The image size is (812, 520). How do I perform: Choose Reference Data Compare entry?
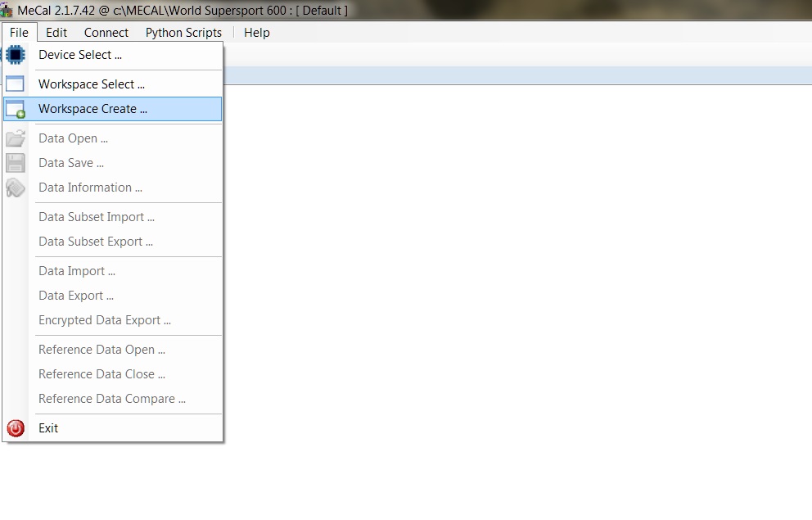[113, 400]
